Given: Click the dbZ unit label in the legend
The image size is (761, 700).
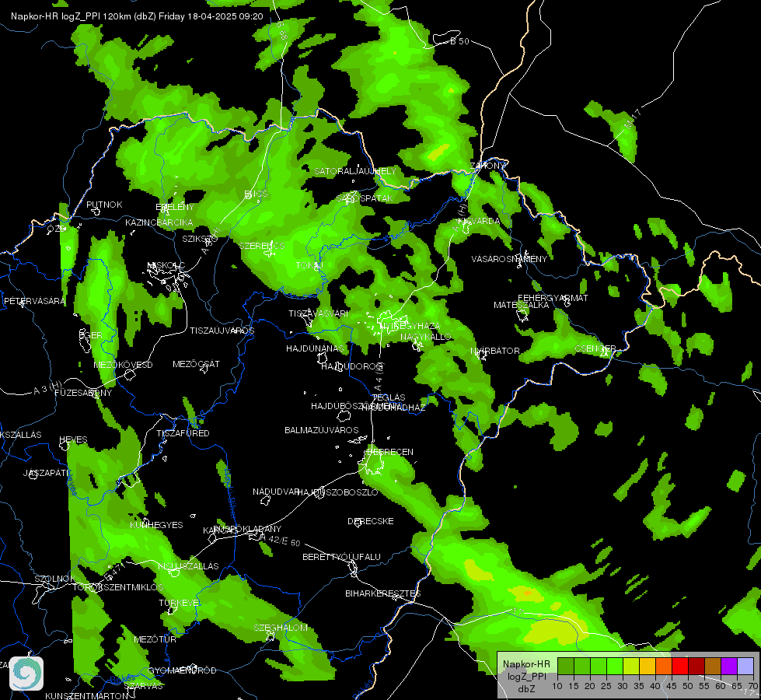Looking at the screenshot, I should pyautogui.click(x=526, y=689).
